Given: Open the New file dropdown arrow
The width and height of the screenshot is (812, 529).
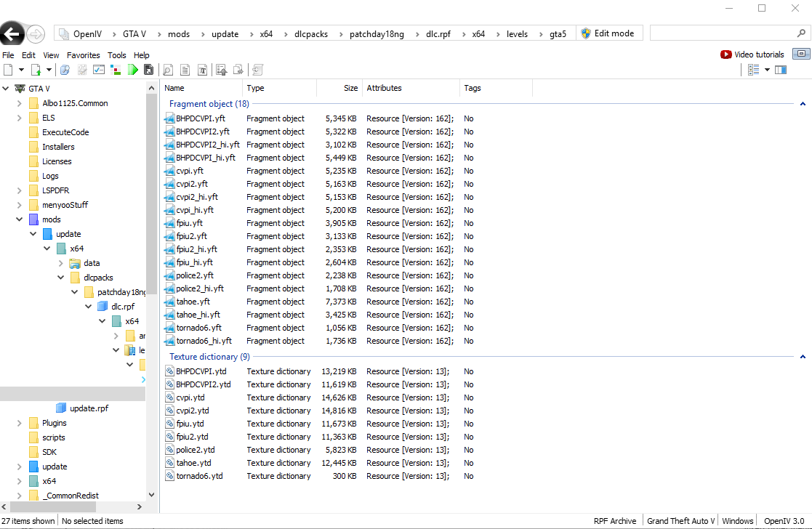Looking at the screenshot, I should click(21, 70).
